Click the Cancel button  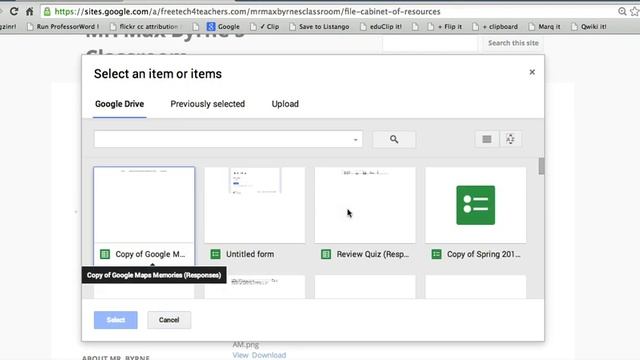pos(169,320)
